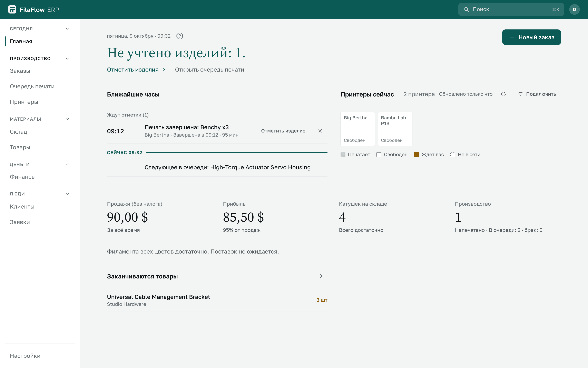Viewport: 588px width, 368px height.
Task: Click the 3 шт stock quantity
Action: click(322, 300)
